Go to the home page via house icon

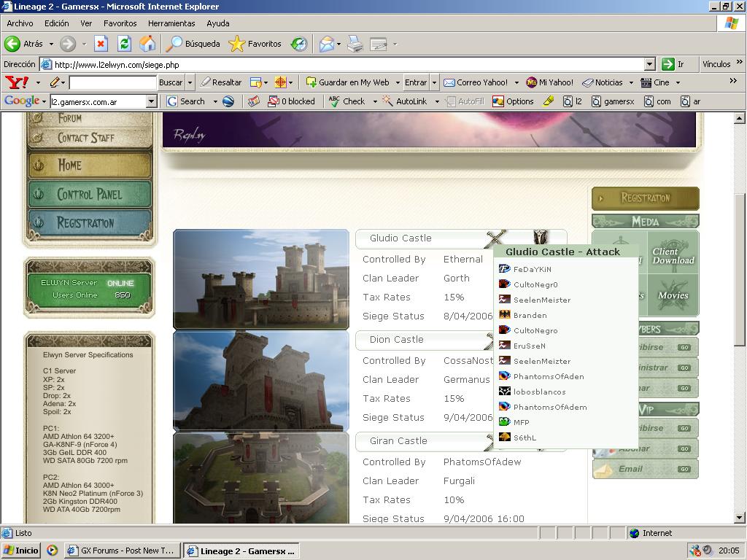pyautogui.click(x=147, y=44)
